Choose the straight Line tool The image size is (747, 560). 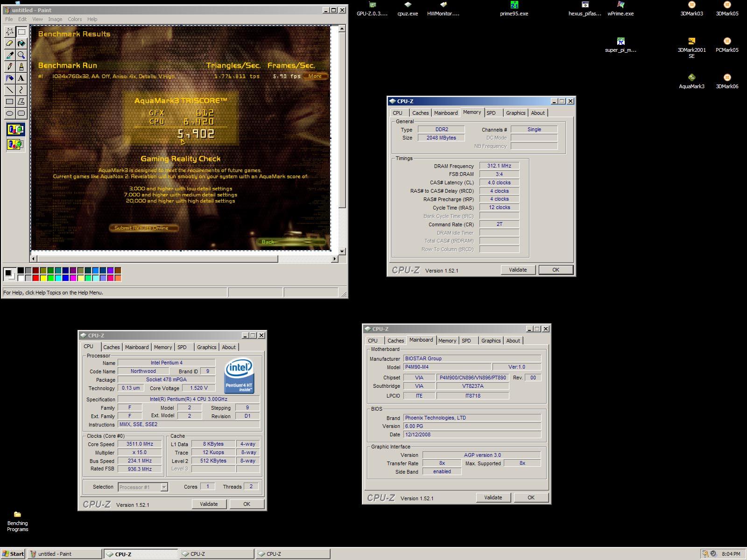9,90
